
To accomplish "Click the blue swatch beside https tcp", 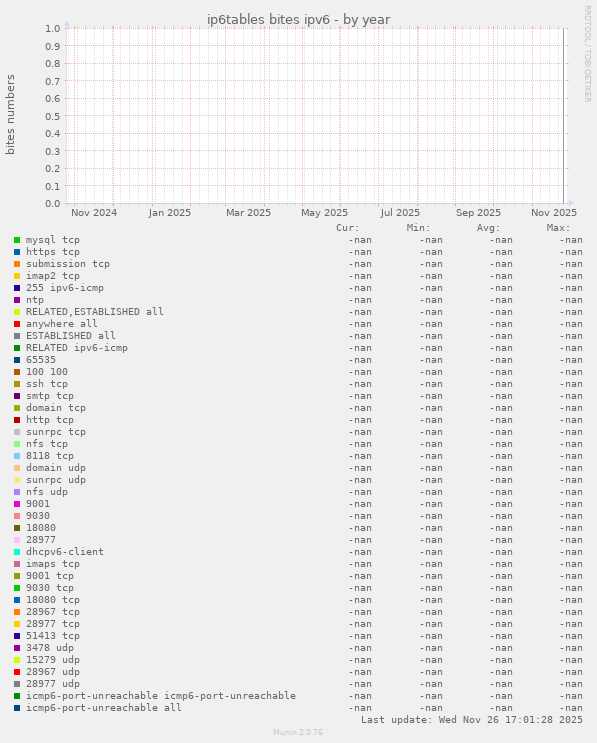I will [17, 252].
